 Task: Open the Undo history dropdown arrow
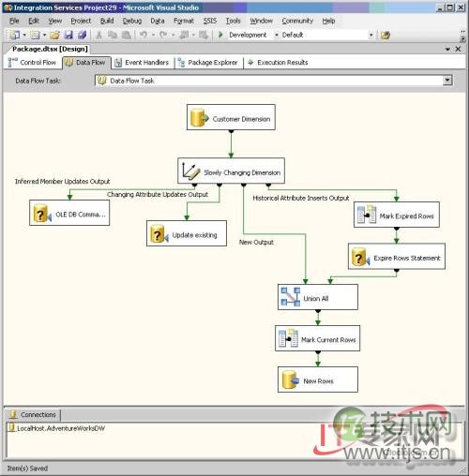[153, 35]
